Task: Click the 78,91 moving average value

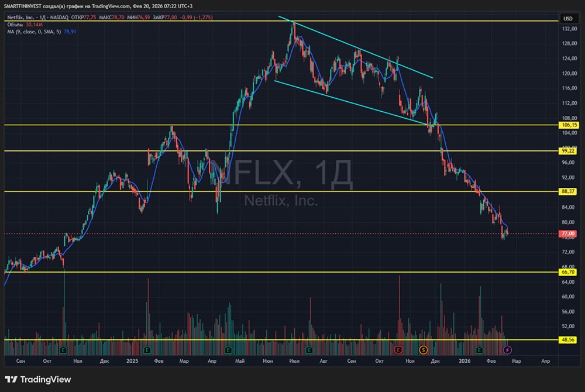Action: 70,32
